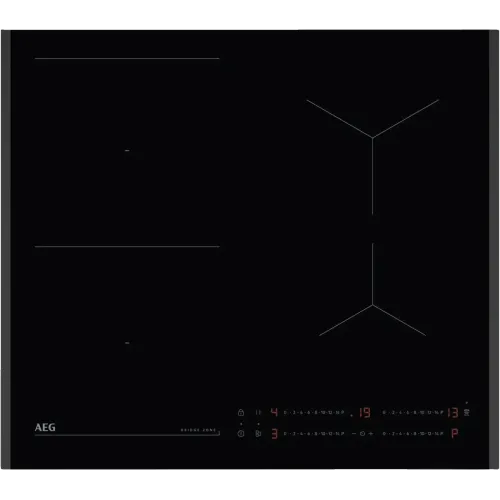Tap the pause symbol on the control panel
The width and height of the screenshot is (500, 500).
pyautogui.click(x=258, y=412)
